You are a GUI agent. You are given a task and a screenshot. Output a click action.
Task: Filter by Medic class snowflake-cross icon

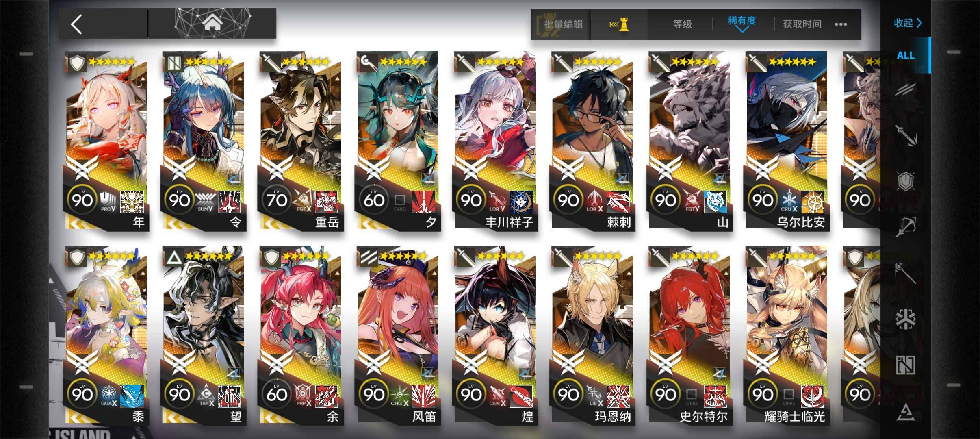(x=906, y=319)
